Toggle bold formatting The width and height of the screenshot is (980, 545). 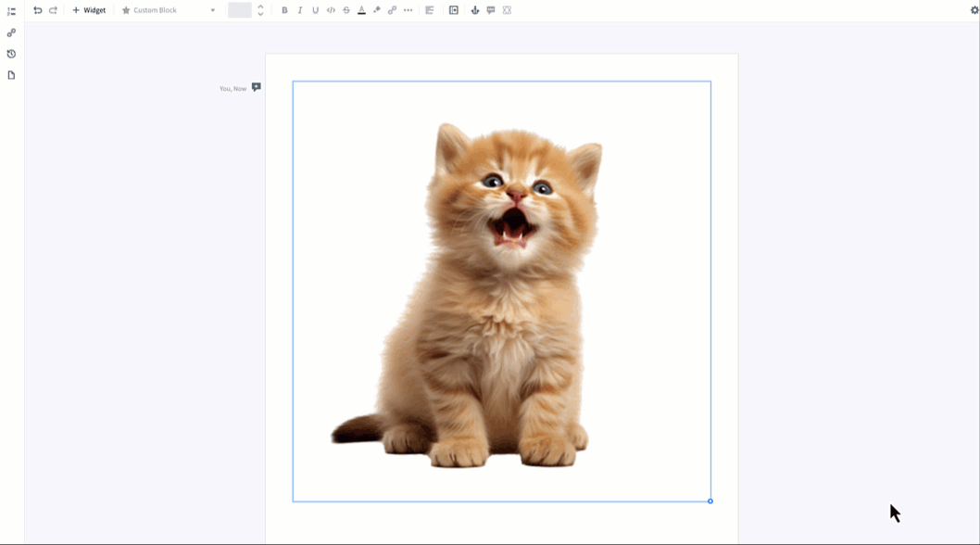283,10
